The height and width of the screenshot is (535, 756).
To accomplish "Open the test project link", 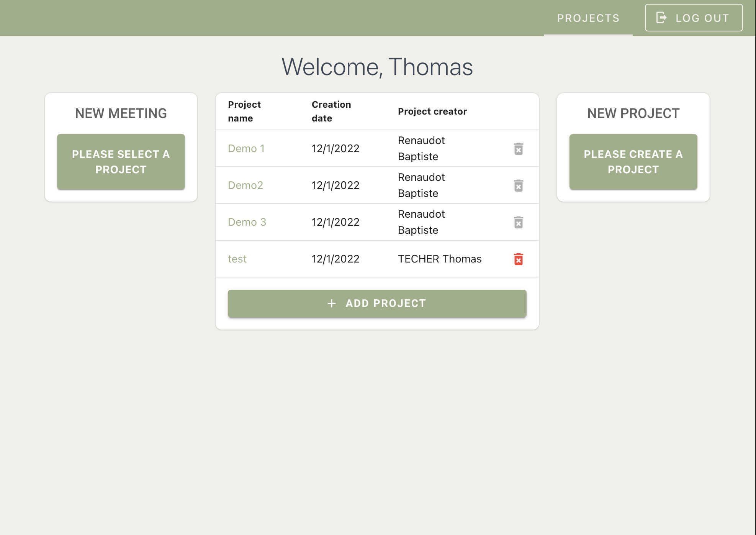I will tap(237, 259).
